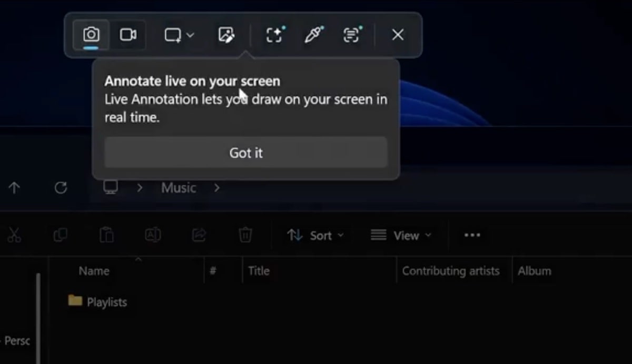Expand the chevron after Music breadcrumb
The image size is (632, 364).
pyautogui.click(x=216, y=188)
